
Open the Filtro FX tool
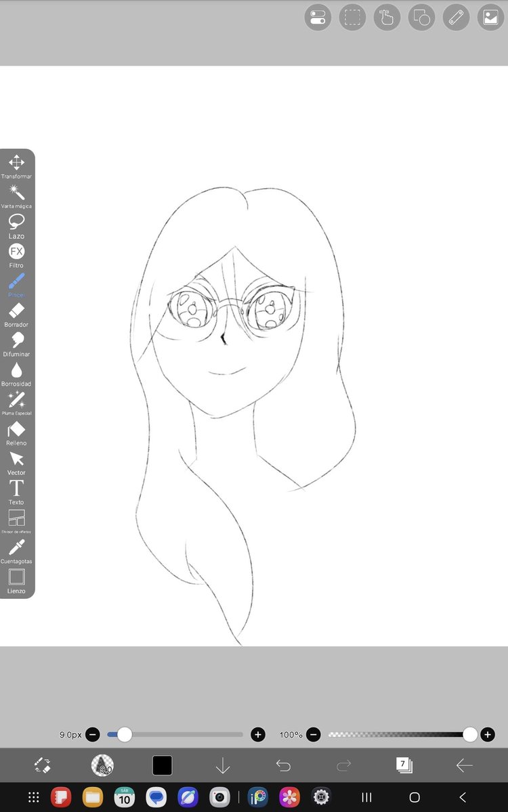(x=16, y=256)
